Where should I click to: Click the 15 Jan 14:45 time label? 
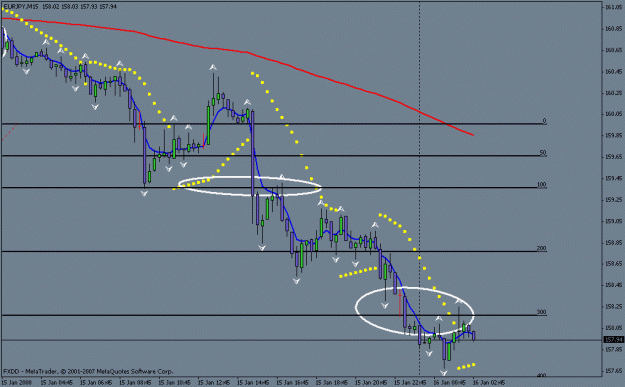point(254,383)
